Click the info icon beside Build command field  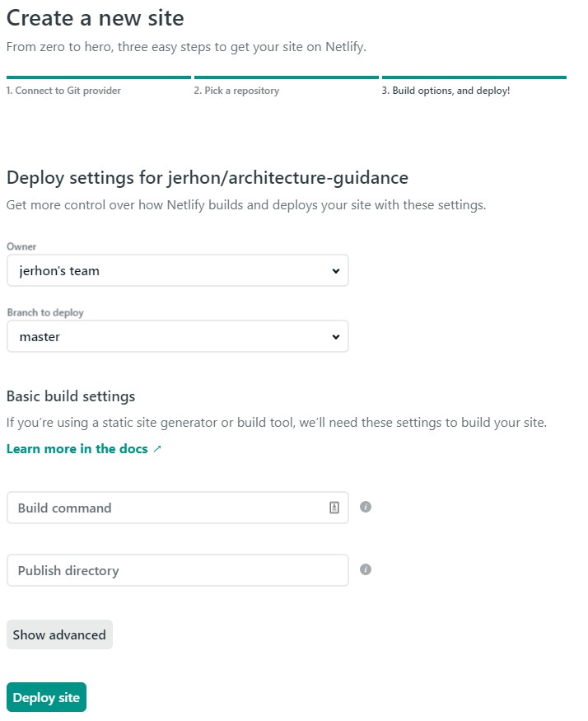click(366, 508)
